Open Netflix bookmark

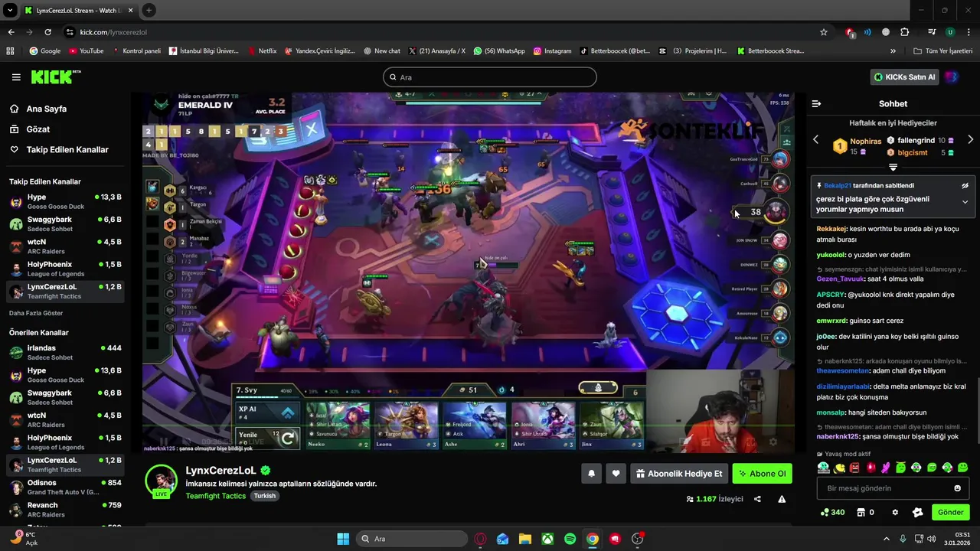263,51
